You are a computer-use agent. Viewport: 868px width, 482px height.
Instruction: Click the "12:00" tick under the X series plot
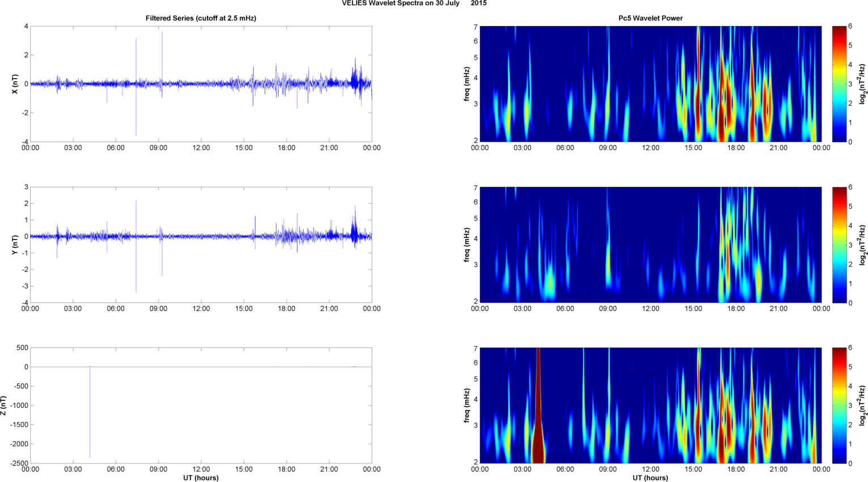[201, 148]
